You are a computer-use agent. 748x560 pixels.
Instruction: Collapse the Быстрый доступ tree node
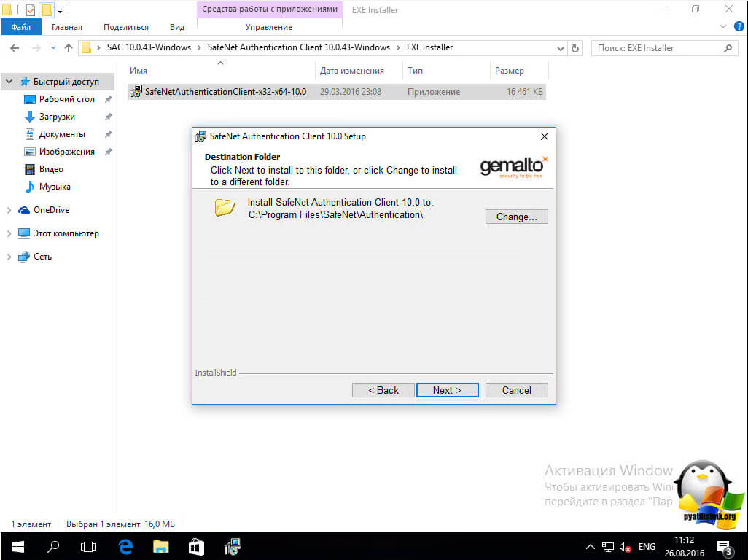coord(9,82)
